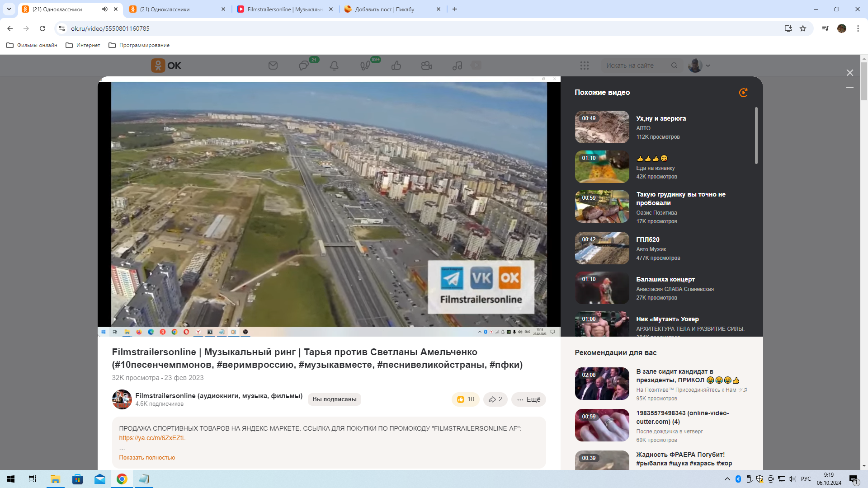Screen dimensions: 868x488
Task: Reload the current page
Action: pyautogui.click(x=42, y=28)
